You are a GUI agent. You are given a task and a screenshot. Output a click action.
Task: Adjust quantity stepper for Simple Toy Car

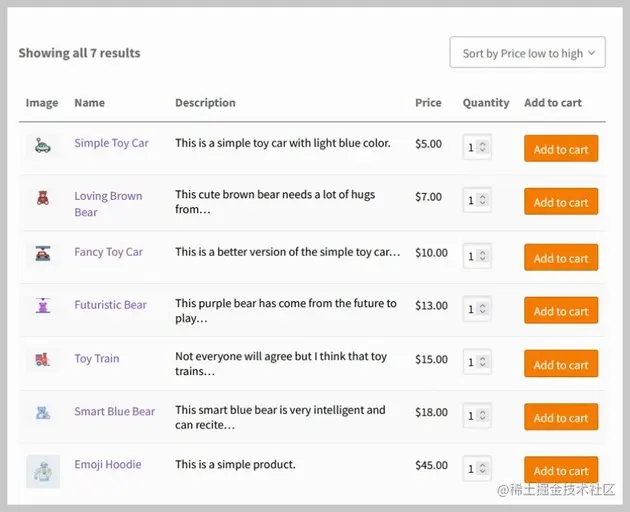[483, 148]
